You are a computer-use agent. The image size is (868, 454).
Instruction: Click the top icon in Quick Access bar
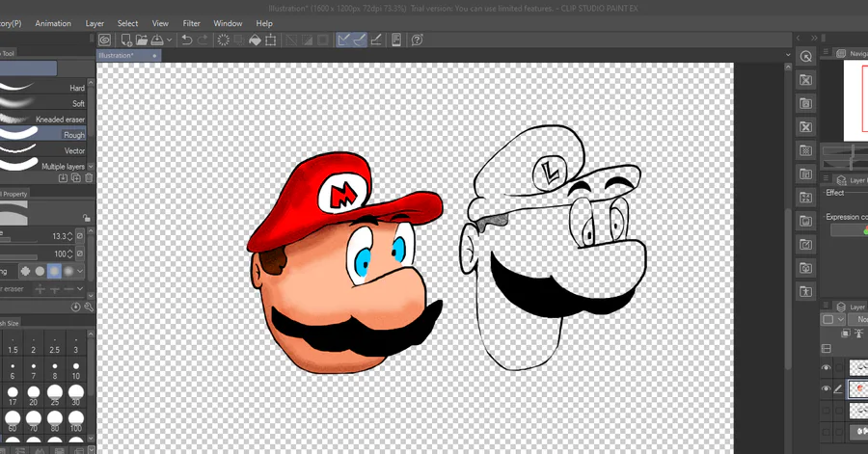click(x=806, y=56)
